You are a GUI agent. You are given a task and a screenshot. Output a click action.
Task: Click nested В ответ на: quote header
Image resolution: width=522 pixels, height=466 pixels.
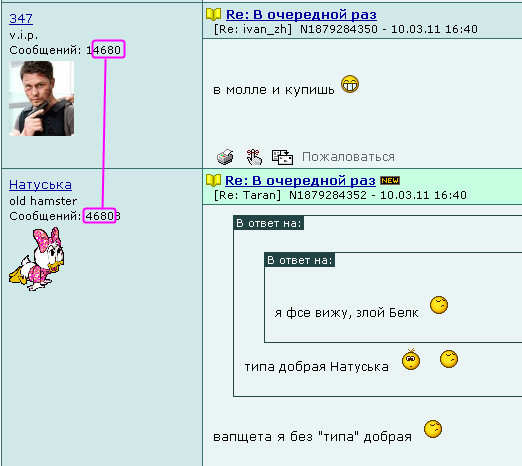pos(300,260)
